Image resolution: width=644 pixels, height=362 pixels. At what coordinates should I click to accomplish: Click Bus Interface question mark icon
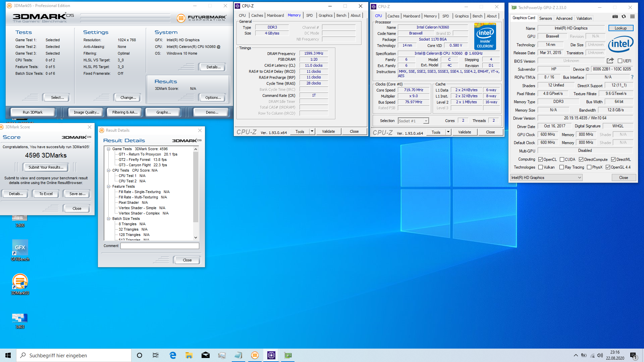pyautogui.click(x=632, y=77)
